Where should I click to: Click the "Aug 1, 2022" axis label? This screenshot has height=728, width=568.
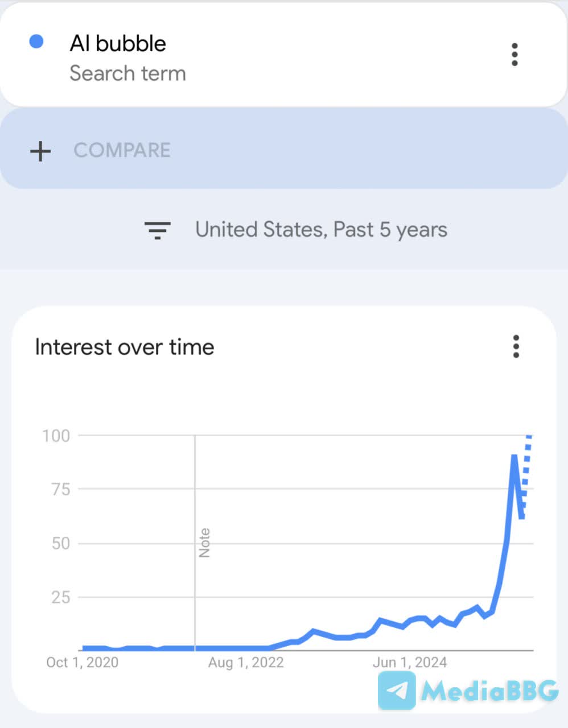tap(246, 663)
